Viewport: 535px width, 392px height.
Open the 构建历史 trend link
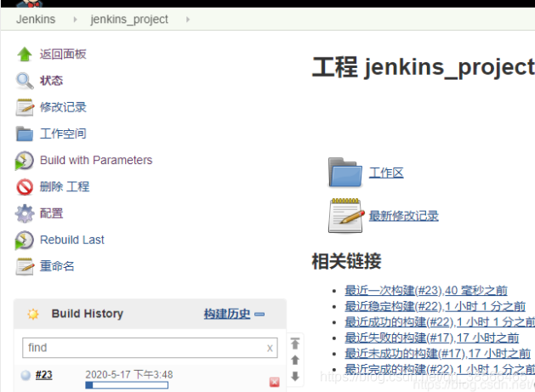click(227, 314)
